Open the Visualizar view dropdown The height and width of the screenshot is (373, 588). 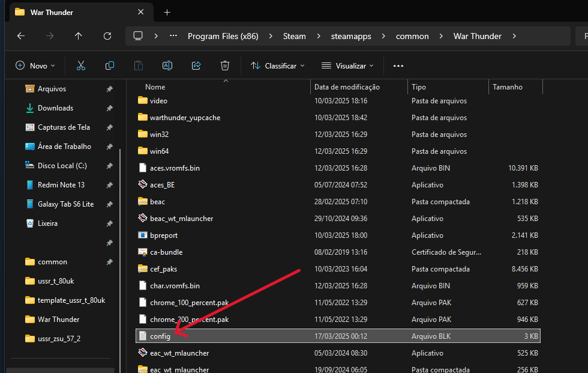[348, 65]
